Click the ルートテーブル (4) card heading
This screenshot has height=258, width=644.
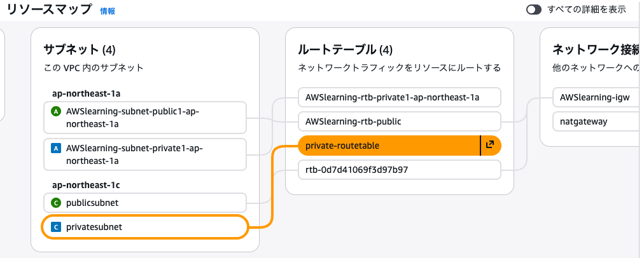[345, 50]
